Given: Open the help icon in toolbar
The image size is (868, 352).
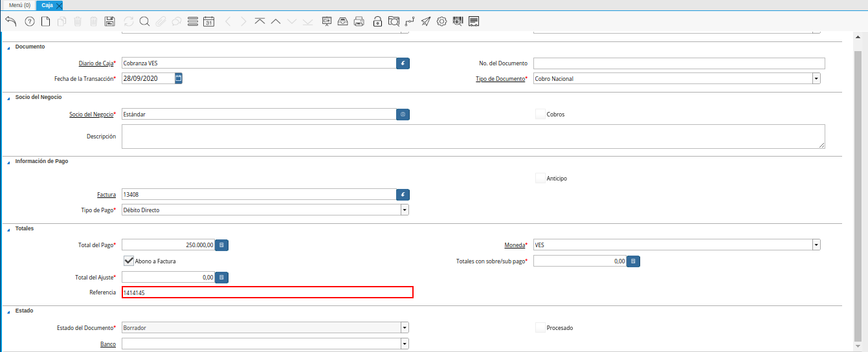Looking at the screenshot, I should point(29,21).
